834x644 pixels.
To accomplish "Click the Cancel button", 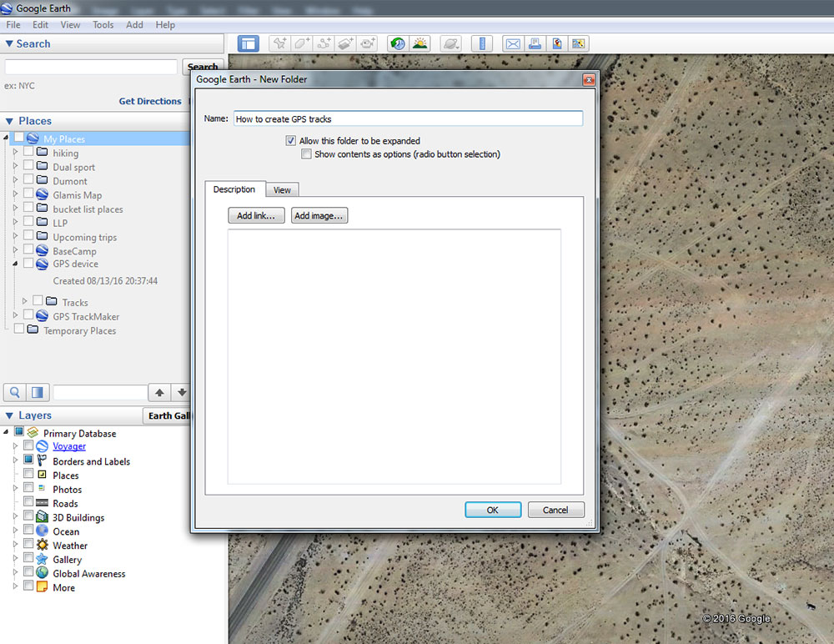I will point(555,510).
